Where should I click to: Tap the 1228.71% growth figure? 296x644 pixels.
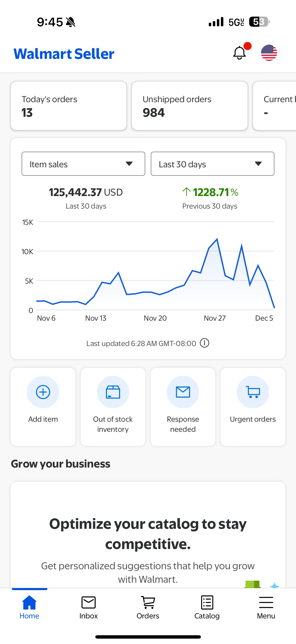pyautogui.click(x=210, y=192)
